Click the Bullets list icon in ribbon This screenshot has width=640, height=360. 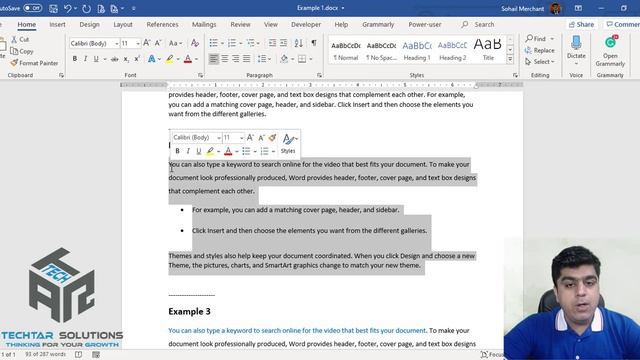click(213, 43)
